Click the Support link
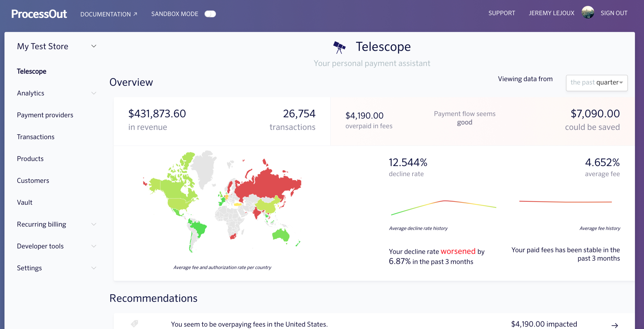This screenshot has height=329, width=644. pyautogui.click(x=502, y=13)
